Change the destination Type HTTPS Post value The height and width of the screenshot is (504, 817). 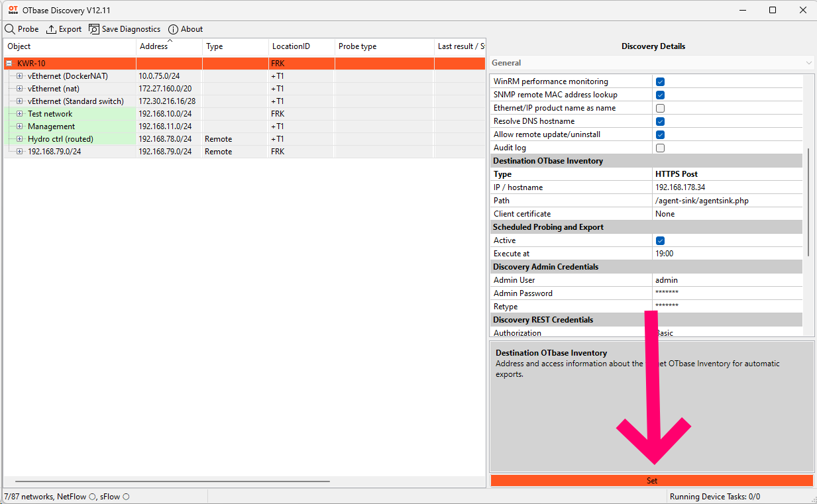click(677, 174)
